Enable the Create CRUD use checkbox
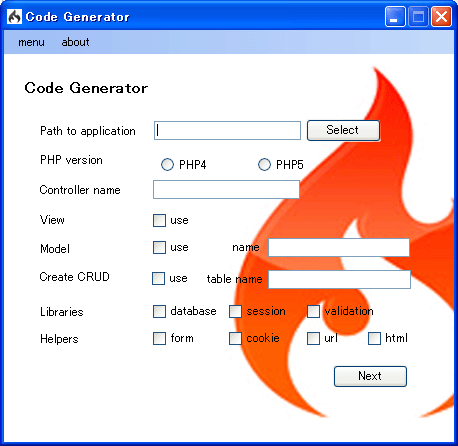 click(x=158, y=278)
